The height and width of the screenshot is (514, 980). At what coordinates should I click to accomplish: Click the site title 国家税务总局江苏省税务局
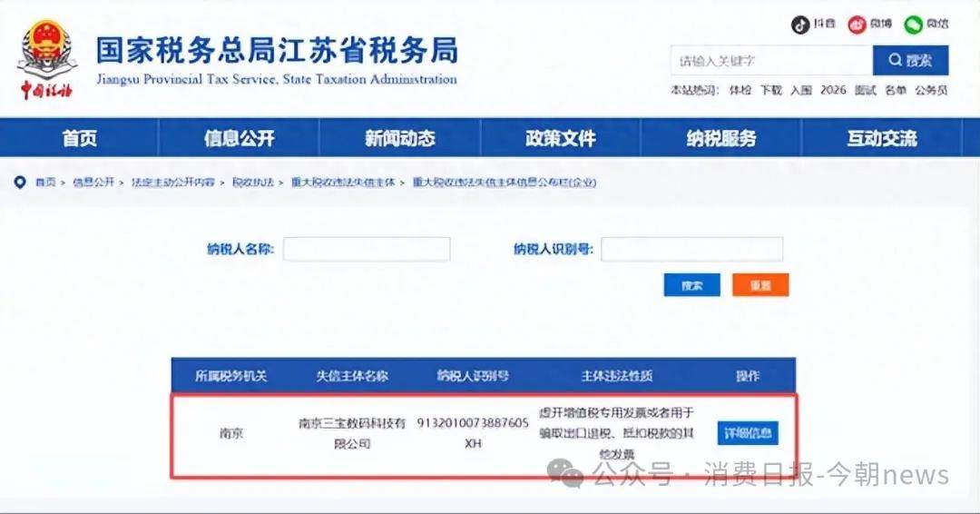click(x=277, y=50)
